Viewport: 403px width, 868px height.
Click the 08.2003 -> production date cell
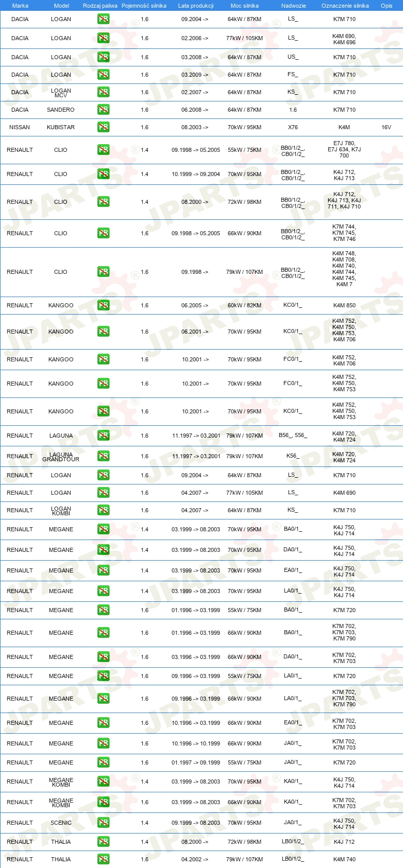[195, 127]
